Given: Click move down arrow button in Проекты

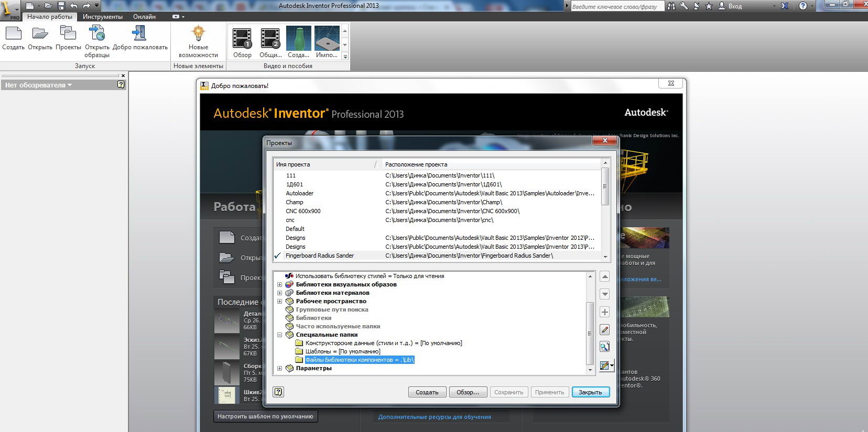Looking at the screenshot, I should point(604,294).
